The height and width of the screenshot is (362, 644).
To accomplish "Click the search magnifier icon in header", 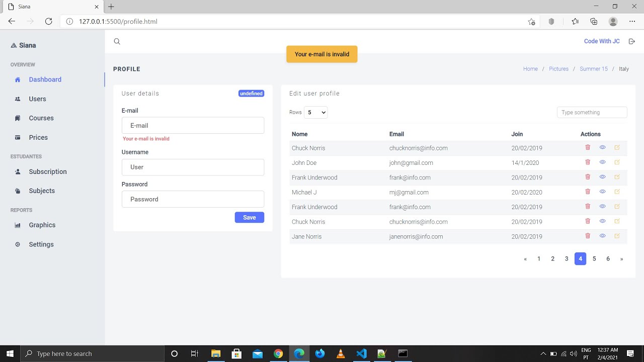I will click(x=117, y=42).
